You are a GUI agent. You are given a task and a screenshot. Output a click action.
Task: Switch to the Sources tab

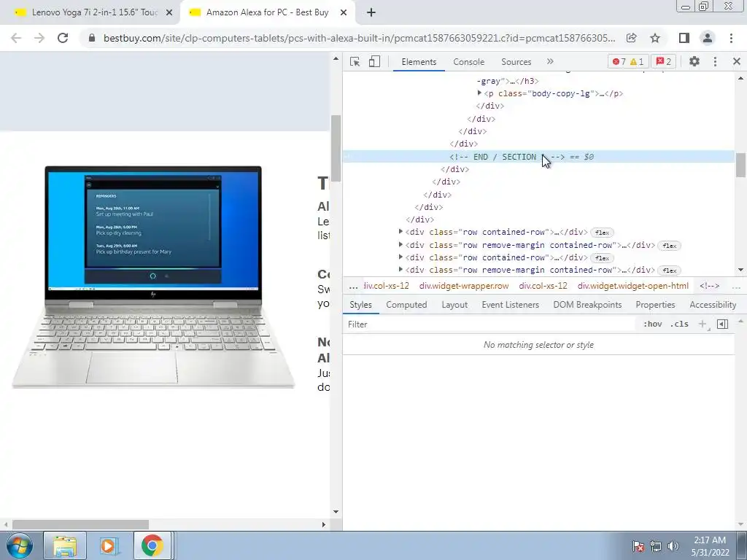coord(516,62)
